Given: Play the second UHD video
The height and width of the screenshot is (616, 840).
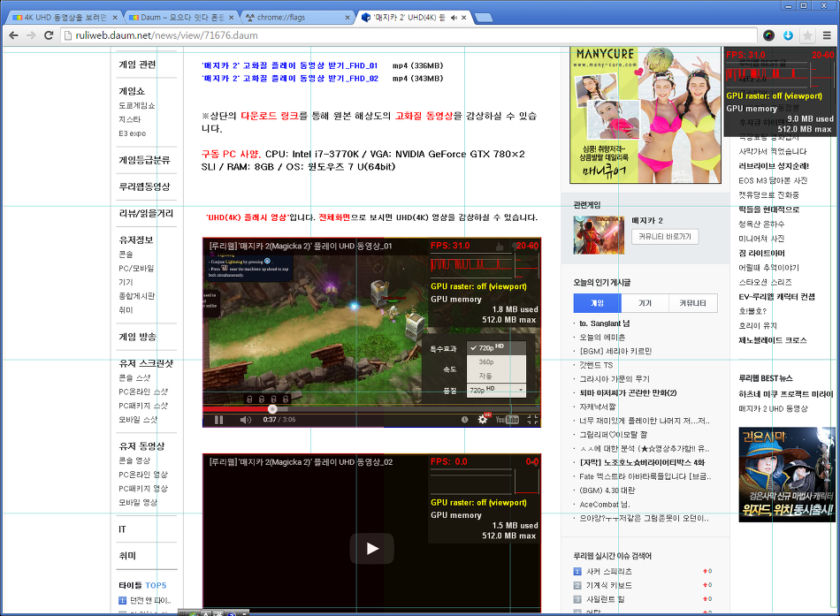Looking at the screenshot, I should [372, 549].
